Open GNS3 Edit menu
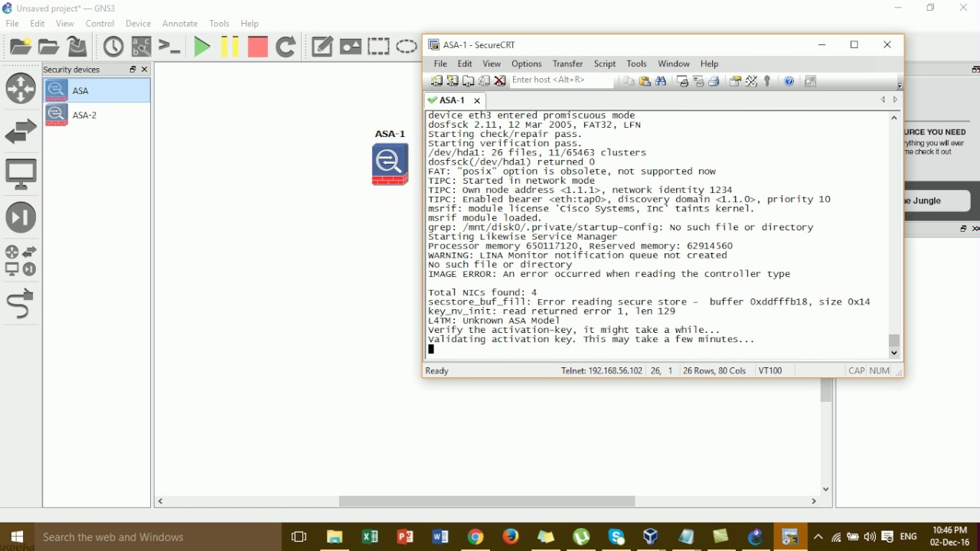The height and width of the screenshot is (551, 980). point(38,24)
